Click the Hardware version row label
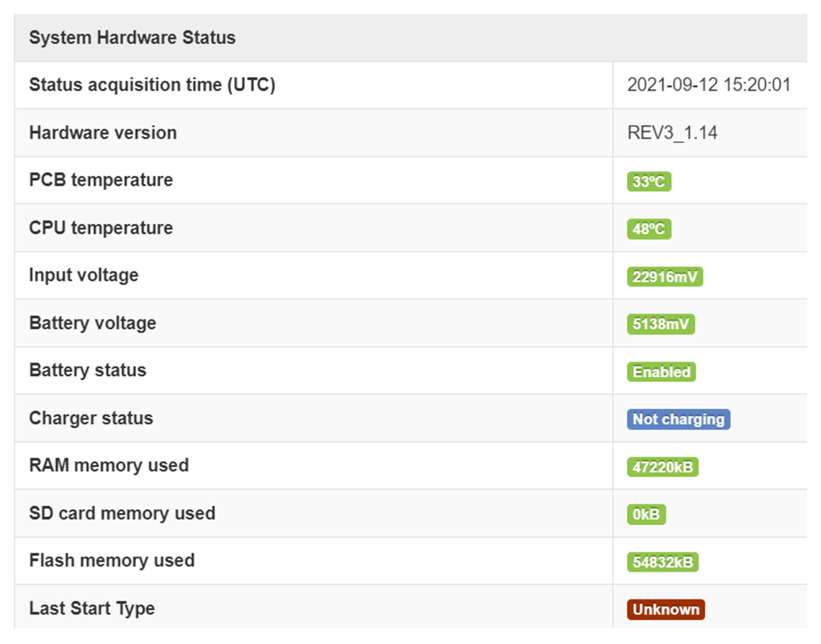The height and width of the screenshot is (644, 821). [x=103, y=133]
